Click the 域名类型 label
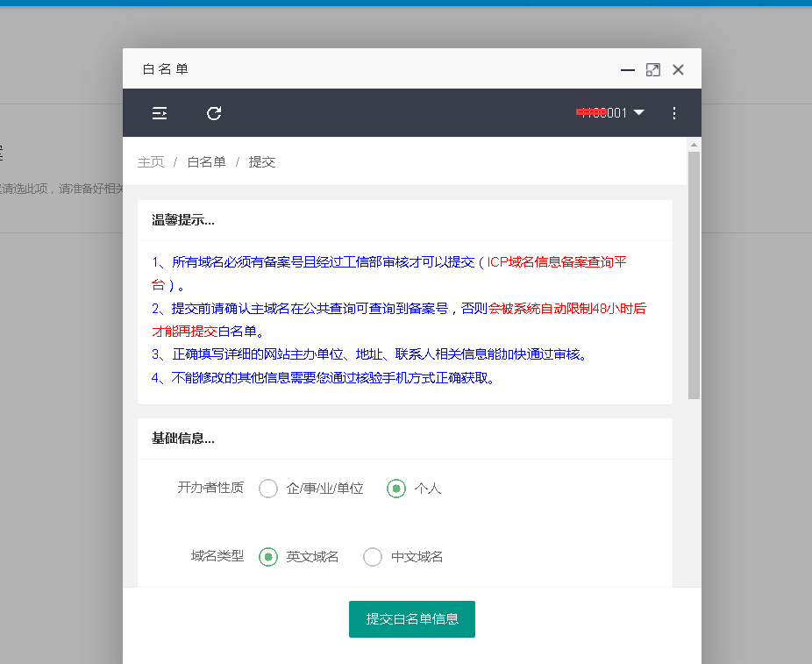812x664 pixels. click(217, 556)
